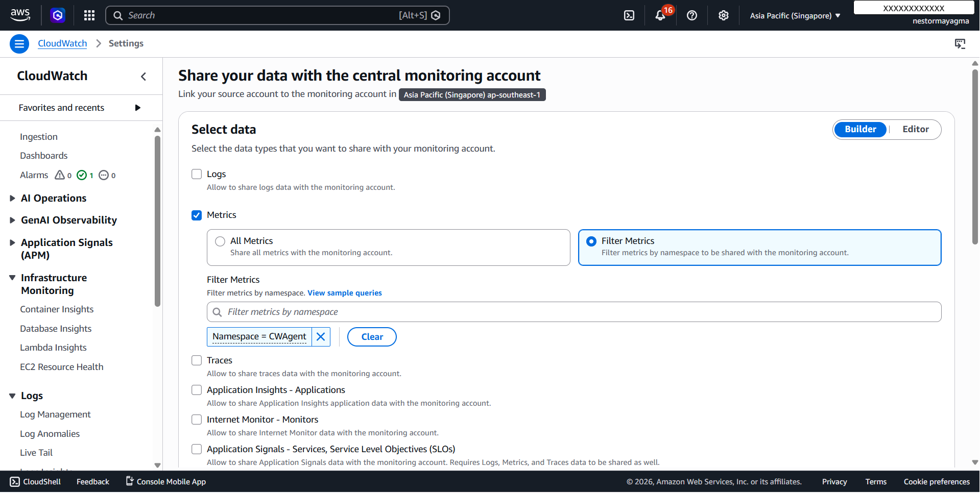Open the console settings gear icon

pos(724,15)
